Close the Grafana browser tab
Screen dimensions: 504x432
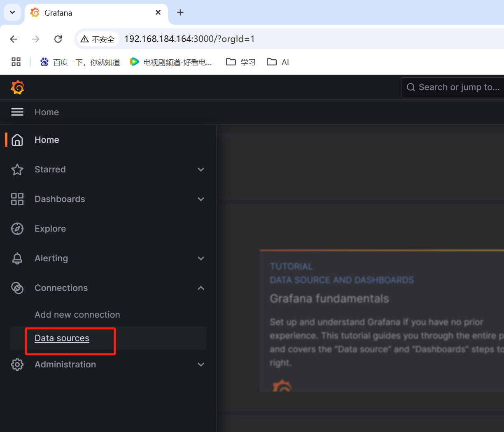158,13
